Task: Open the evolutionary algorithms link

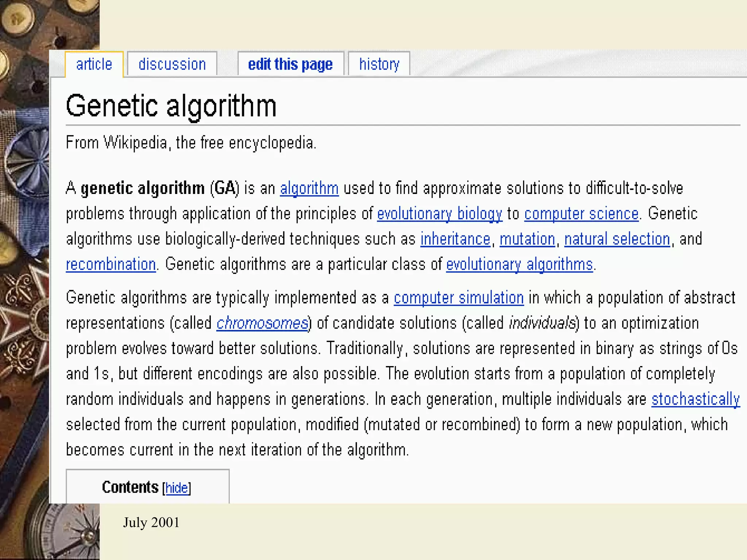Action: pyautogui.click(x=519, y=264)
